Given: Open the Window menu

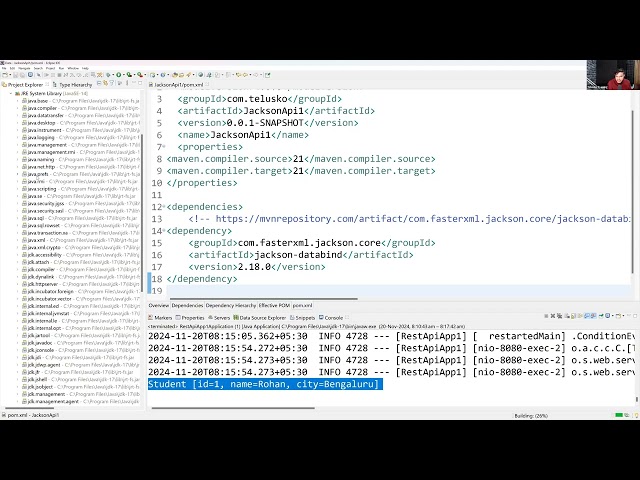Looking at the screenshot, I should 73,68.
